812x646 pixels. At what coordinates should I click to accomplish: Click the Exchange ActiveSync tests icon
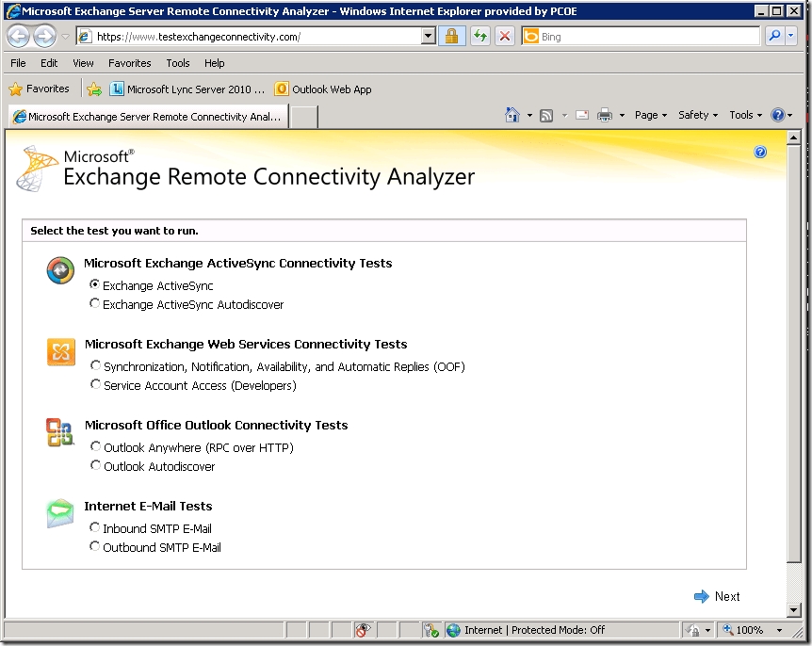pos(60,270)
